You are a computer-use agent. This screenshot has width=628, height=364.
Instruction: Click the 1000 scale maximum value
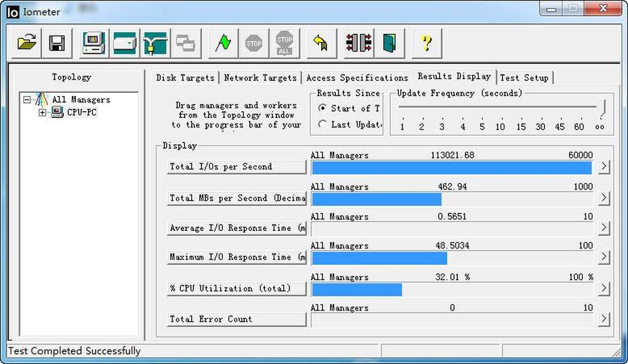point(583,186)
